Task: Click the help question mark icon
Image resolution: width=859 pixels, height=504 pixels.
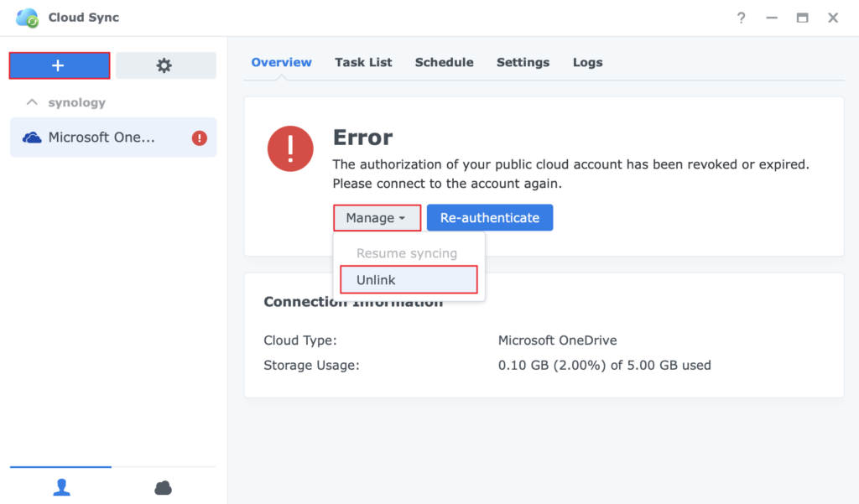Action: [741, 18]
